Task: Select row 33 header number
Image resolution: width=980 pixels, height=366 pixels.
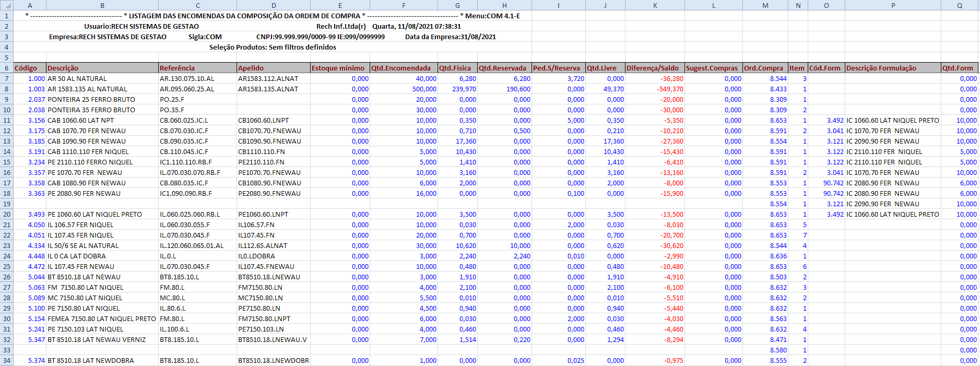Action: pos(6,350)
